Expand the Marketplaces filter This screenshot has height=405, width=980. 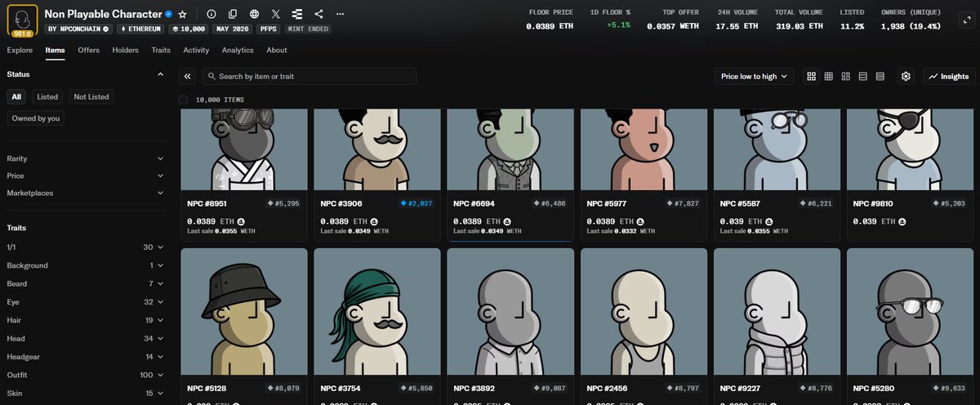[85, 193]
